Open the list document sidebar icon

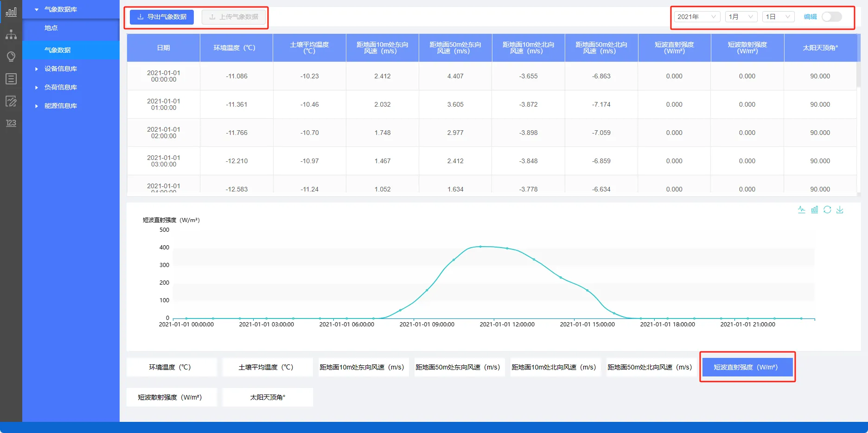11,79
